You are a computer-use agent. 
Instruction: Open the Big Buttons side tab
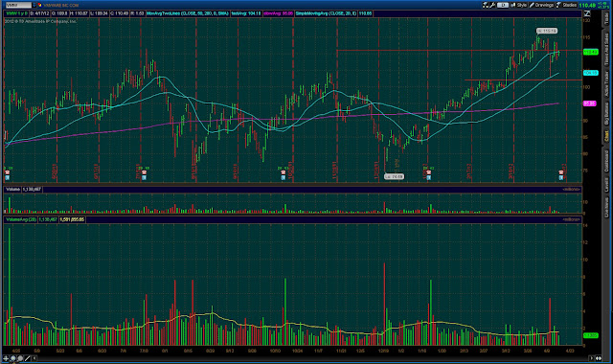pos(606,115)
